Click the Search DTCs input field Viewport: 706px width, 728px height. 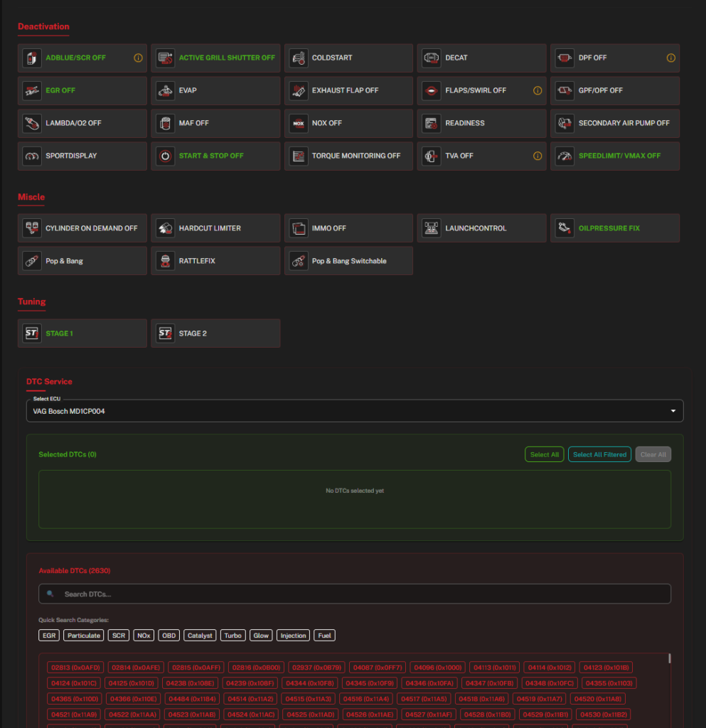point(354,594)
